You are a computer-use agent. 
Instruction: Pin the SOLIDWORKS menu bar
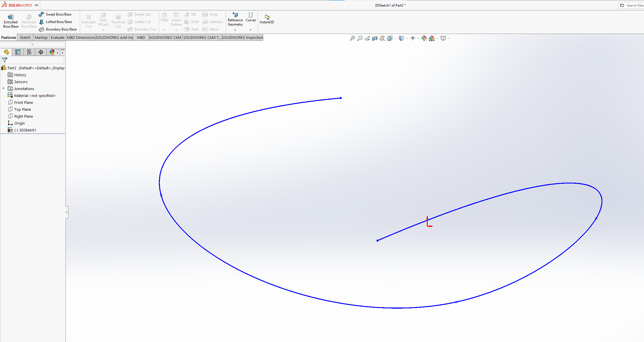point(36,5)
